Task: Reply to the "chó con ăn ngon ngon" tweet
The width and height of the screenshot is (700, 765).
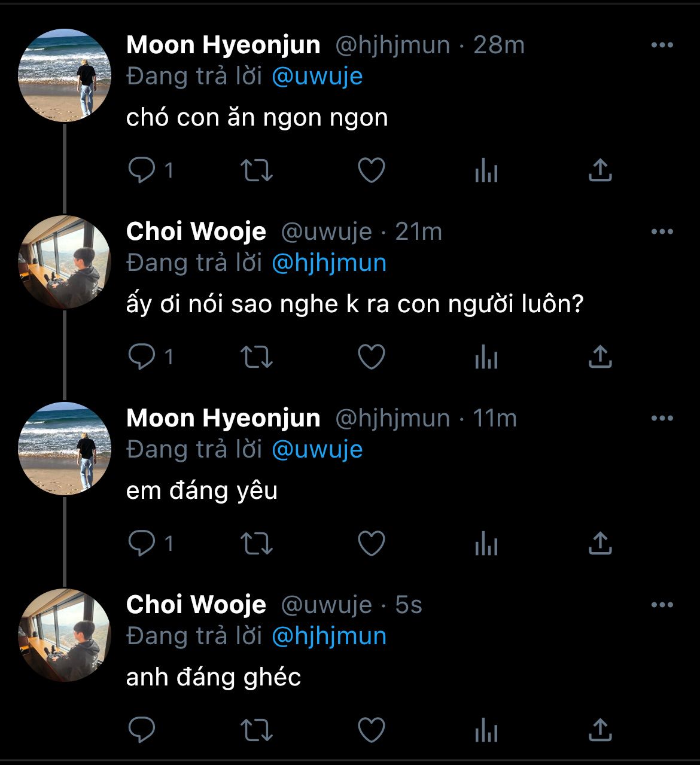Action: (x=142, y=171)
